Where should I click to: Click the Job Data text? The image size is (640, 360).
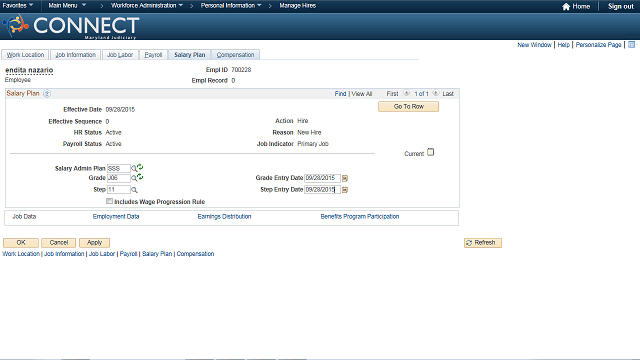(24, 217)
